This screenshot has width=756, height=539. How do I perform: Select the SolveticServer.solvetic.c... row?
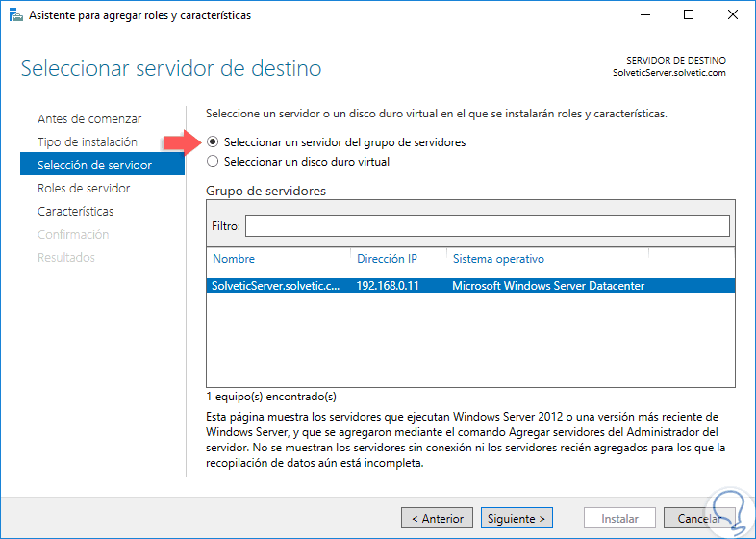(x=470, y=286)
